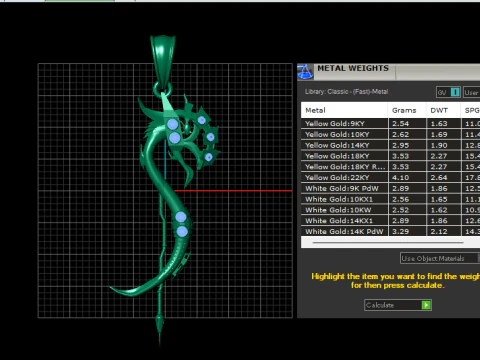Sort by the Metal column header
Image resolution: width=480 pixels, height=360 pixels.
pyautogui.click(x=344, y=110)
